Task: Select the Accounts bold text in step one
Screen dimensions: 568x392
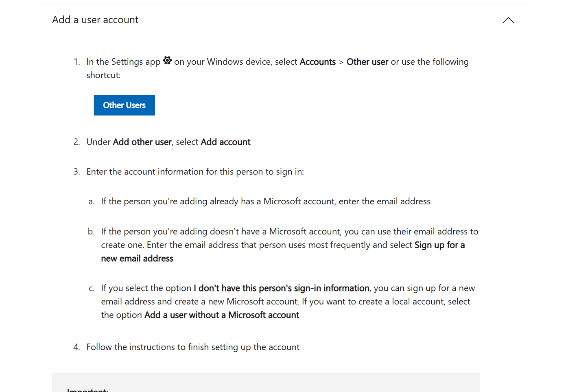Action: coord(317,62)
